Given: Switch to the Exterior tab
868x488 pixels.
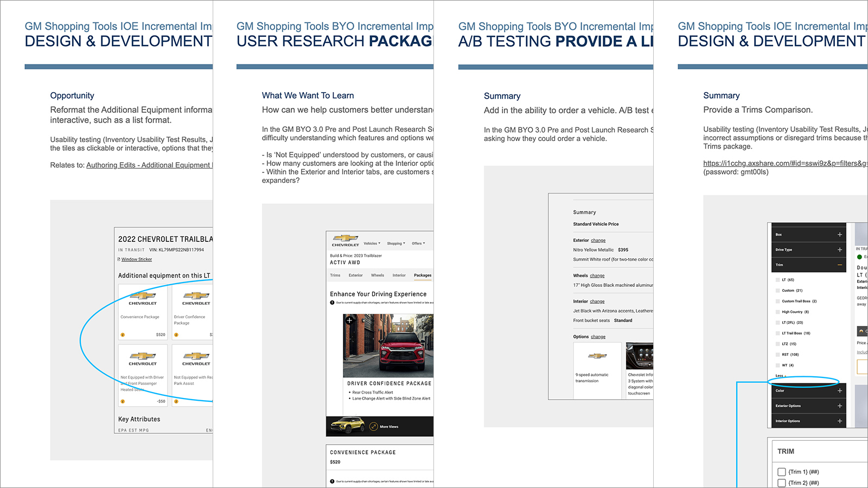Looking at the screenshot, I should 355,275.
